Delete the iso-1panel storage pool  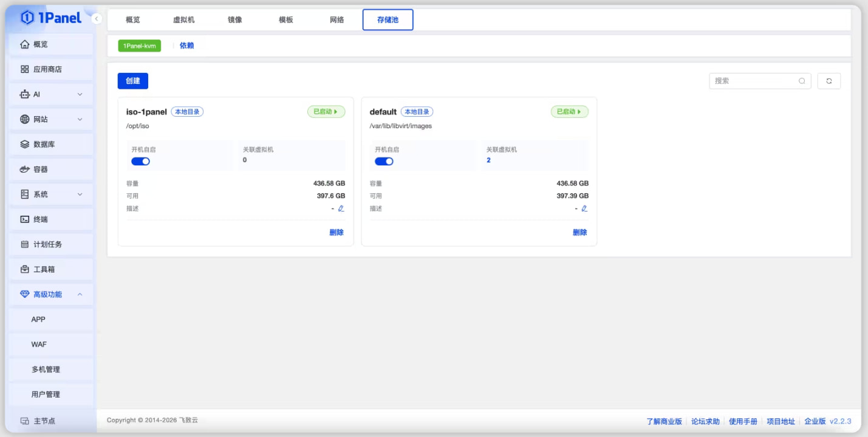[337, 232]
